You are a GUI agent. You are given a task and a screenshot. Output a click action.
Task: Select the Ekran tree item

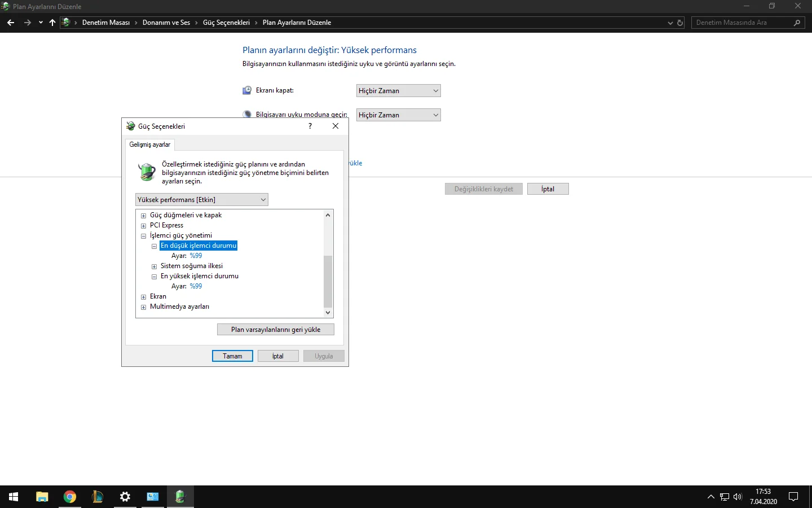point(158,296)
